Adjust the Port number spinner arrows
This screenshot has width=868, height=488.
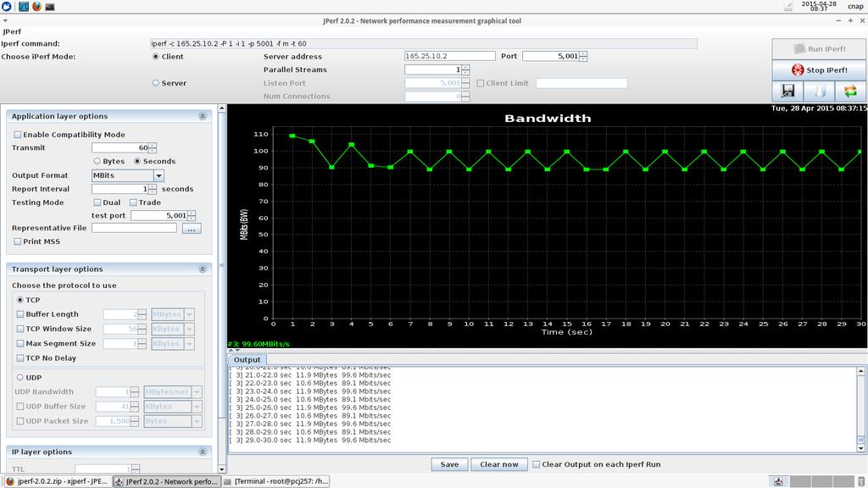coord(583,56)
